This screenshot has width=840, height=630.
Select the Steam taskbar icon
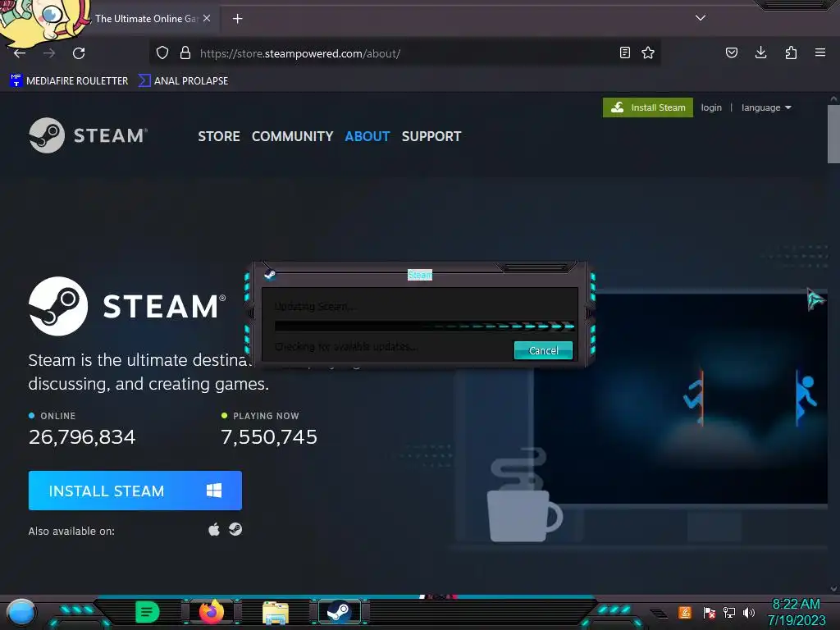(339, 611)
